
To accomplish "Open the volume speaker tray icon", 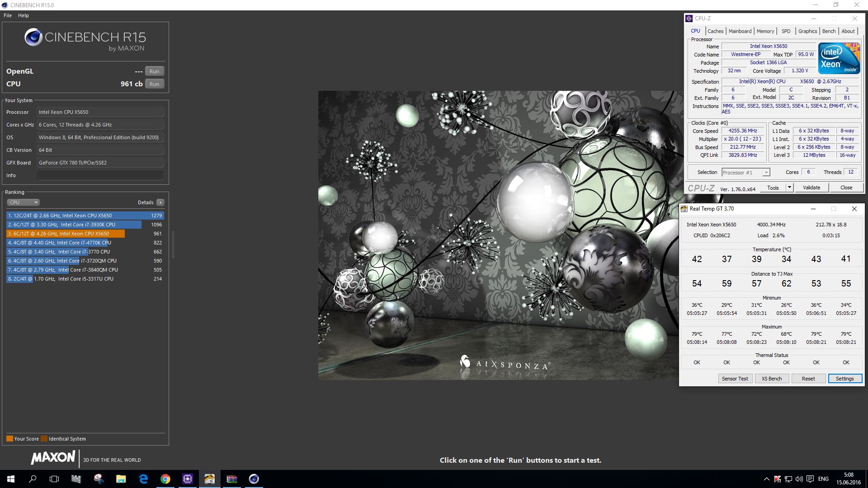I will coord(799,479).
